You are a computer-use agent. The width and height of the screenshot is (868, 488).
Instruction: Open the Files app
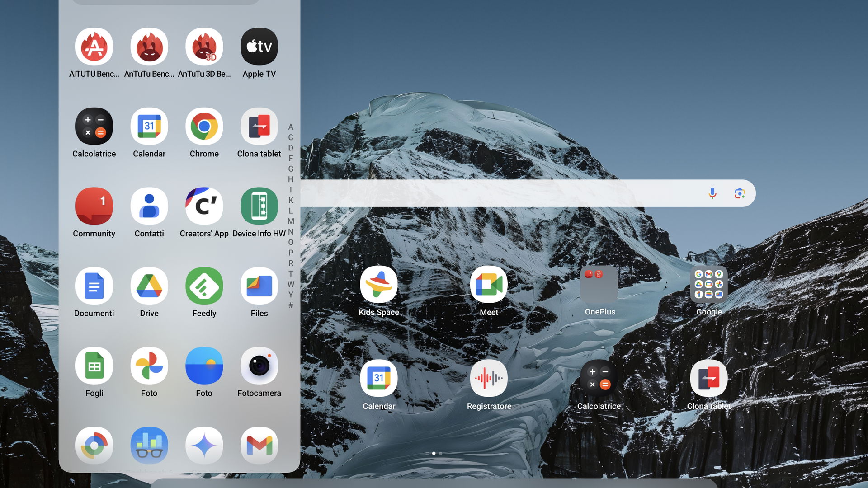click(x=259, y=286)
